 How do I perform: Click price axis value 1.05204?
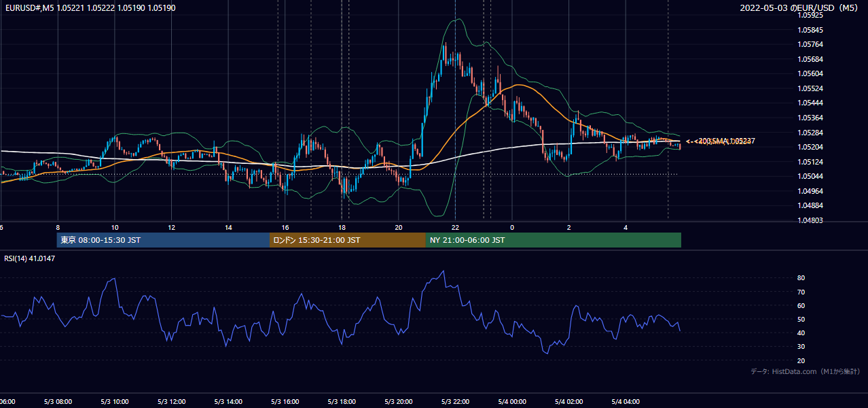(x=810, y=147)
